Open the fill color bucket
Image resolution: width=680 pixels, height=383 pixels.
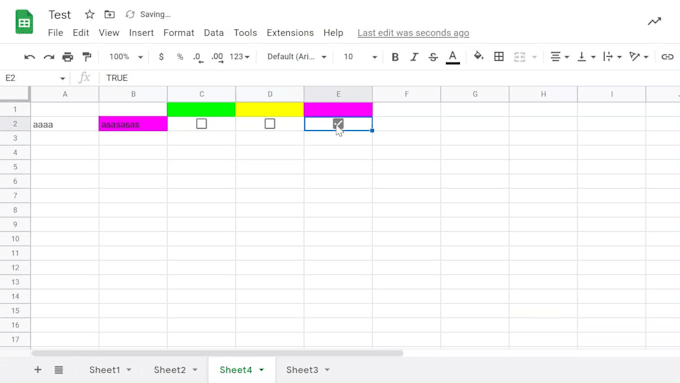pyautogui.click(x=478, y=56)
